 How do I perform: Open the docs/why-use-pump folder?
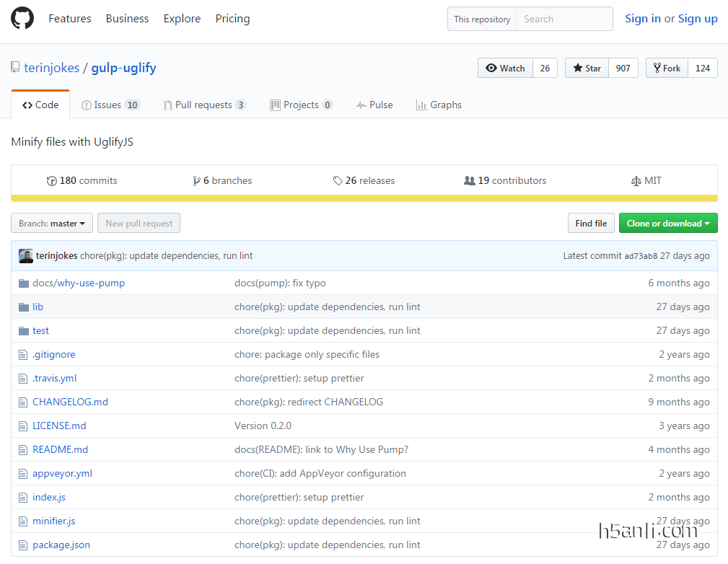tap(79, 283)
